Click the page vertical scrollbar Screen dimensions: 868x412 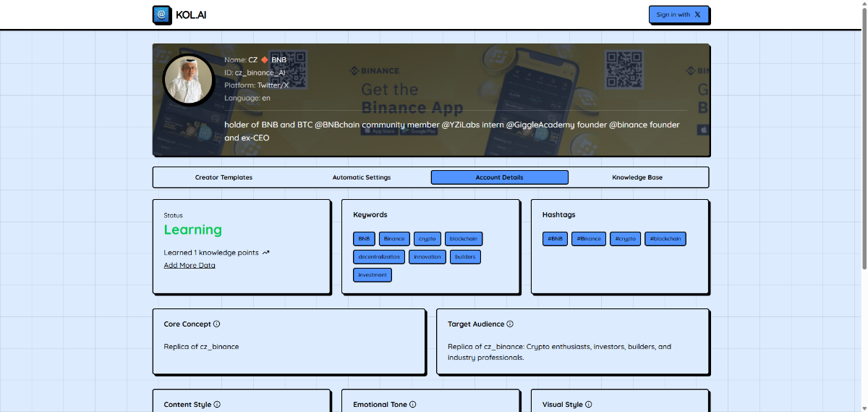click(864, 138)
